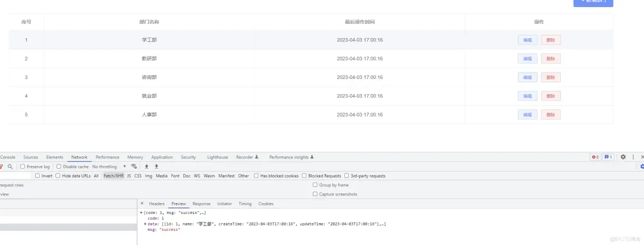This screenshot has width=644, height=245.
Task: Open the No throttling dropdown
Action: click(109, 167)
